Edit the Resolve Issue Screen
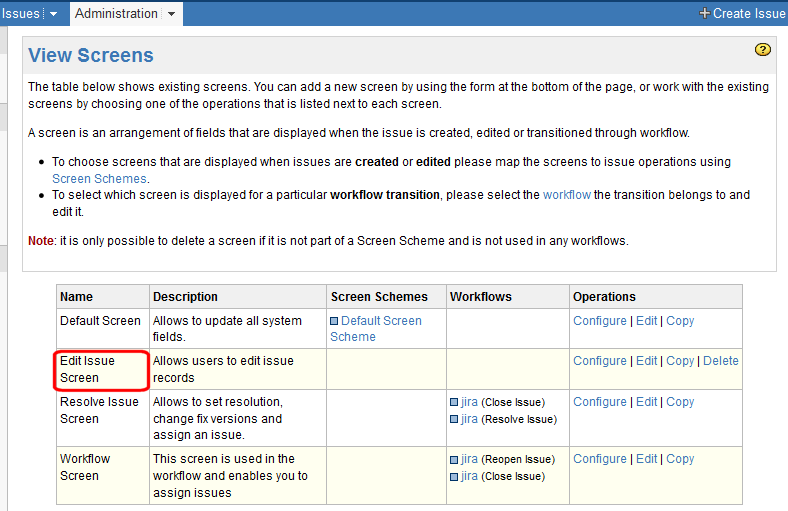788x511 pixels. (x=646, y=402)
